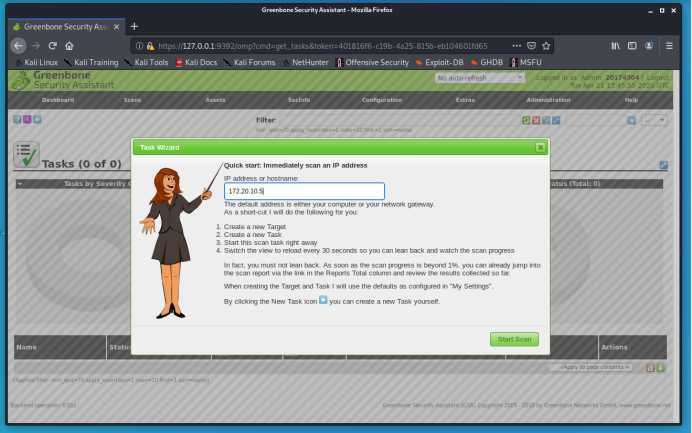
Task: Open the Firefox hamburger menu
Action: (669, 45)
